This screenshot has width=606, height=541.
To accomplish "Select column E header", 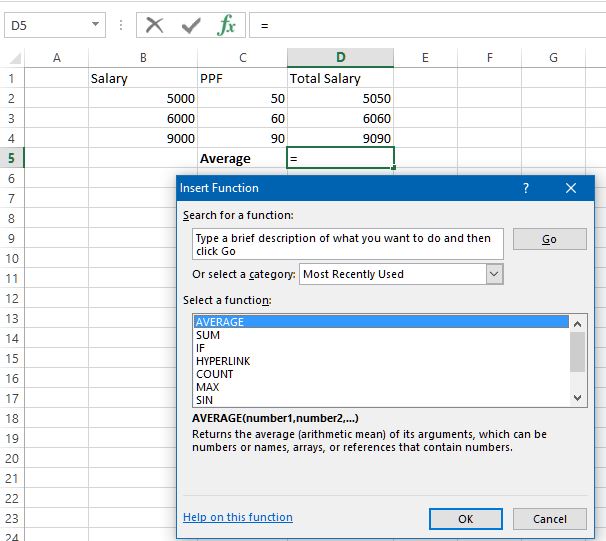I will coord(425,58).
